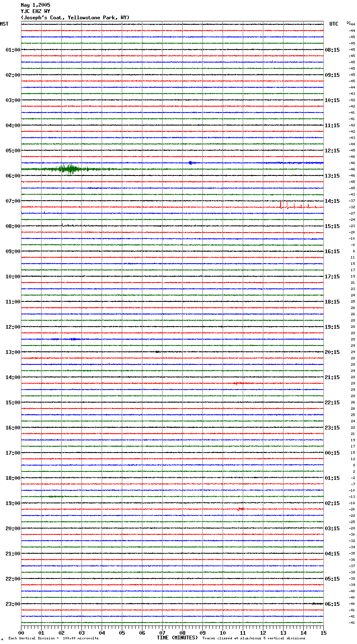
Task: Click the date label May 1,2005
Action: click(35, 5)
